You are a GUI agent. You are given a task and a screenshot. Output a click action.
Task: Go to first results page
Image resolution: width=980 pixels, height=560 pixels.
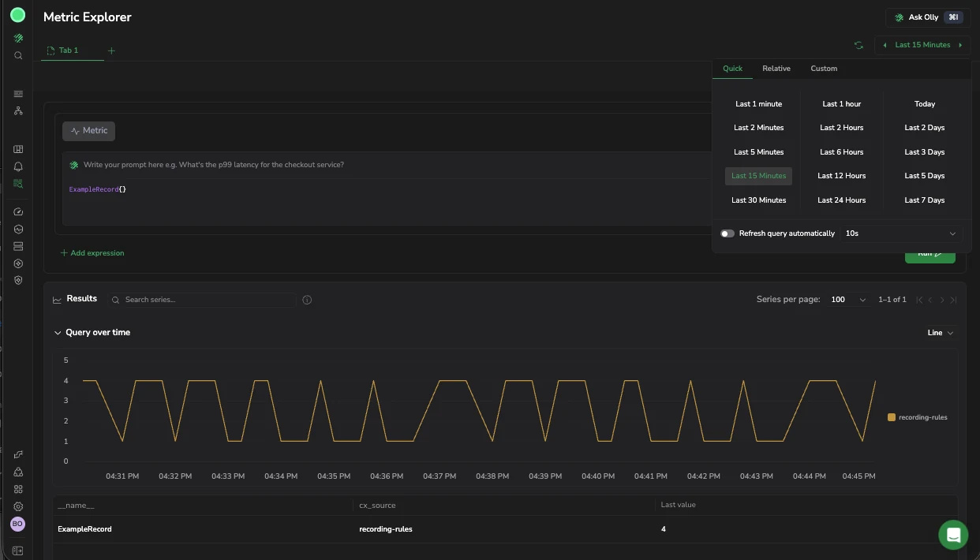click(919, 300)
